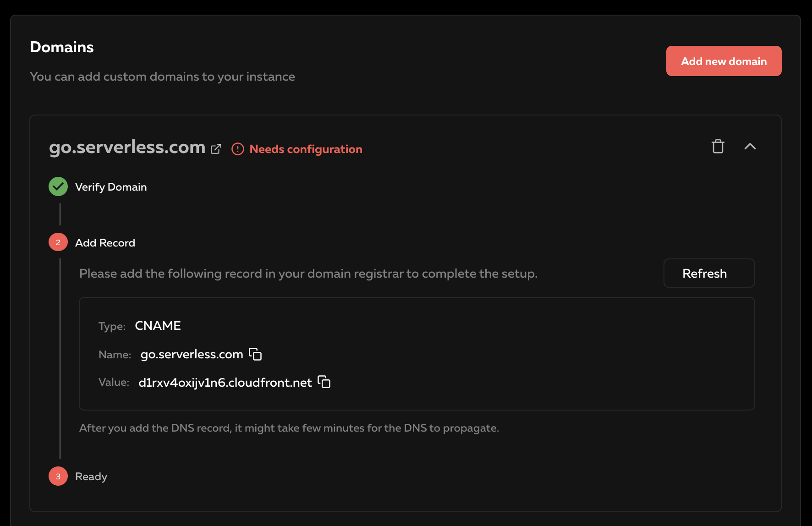
Task: Click the CNAME record type value
Action: tap(158, 326)
